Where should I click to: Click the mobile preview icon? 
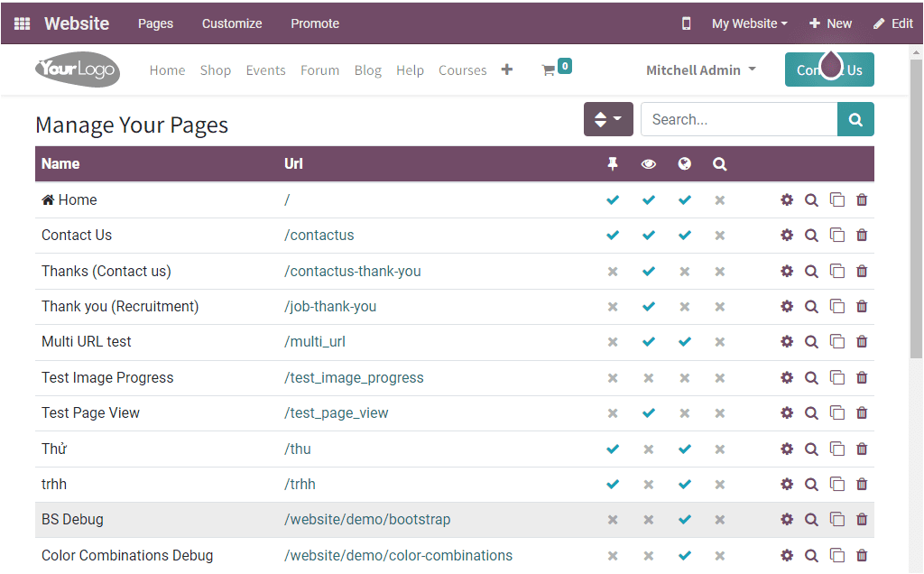(x=686, y=23)
